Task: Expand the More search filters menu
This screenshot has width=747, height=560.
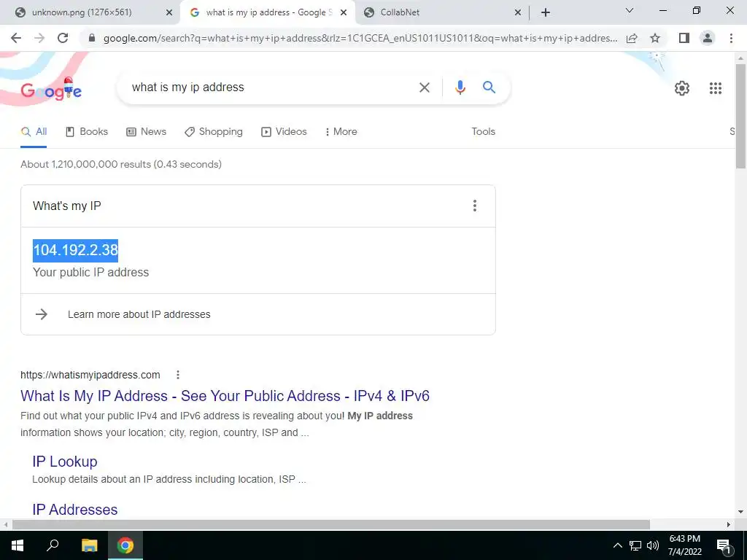Action: (x=341, y=132)
